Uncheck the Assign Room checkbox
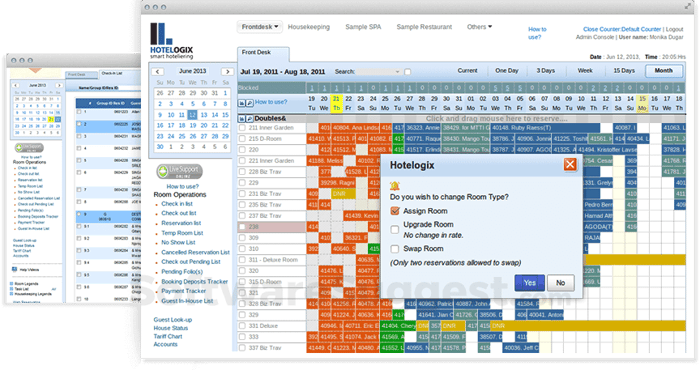 (x=395, y=211)
